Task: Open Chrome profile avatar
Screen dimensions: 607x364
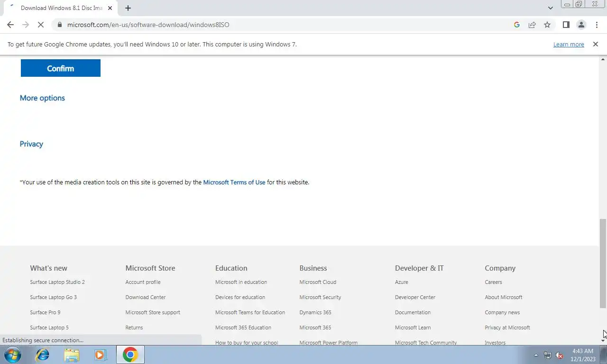Action: coord(581,25)
